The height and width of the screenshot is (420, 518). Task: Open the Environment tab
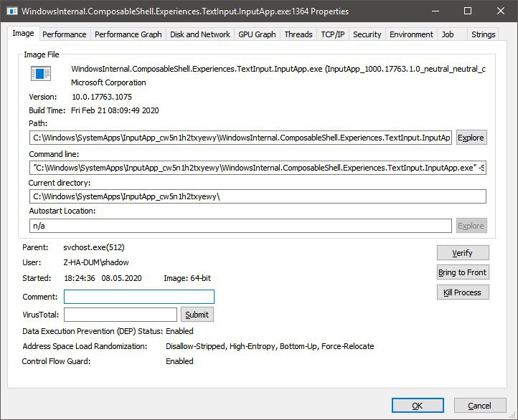coord(411,34)
